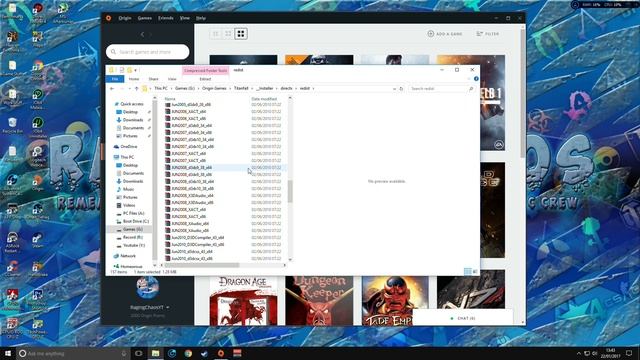
Task: Open Chrome from the taskbar
Action: click(188, 353)
